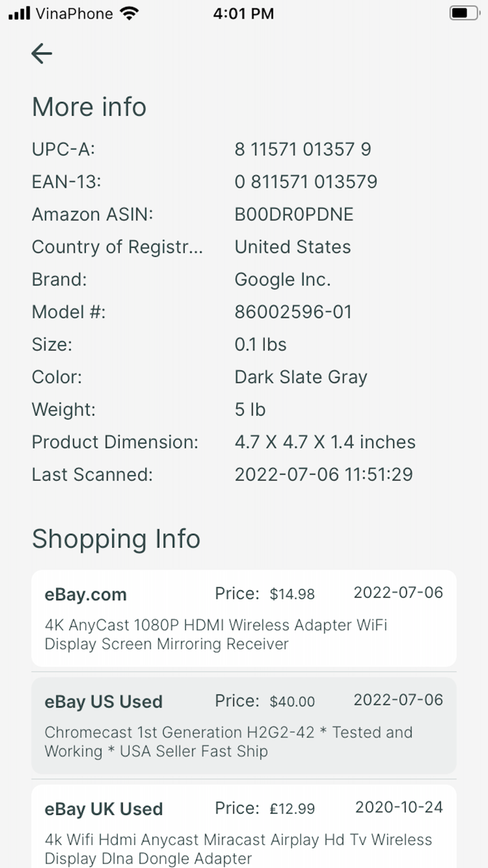
Task: Tap the Brand value Google Inc.
Action: coord(282,279)
